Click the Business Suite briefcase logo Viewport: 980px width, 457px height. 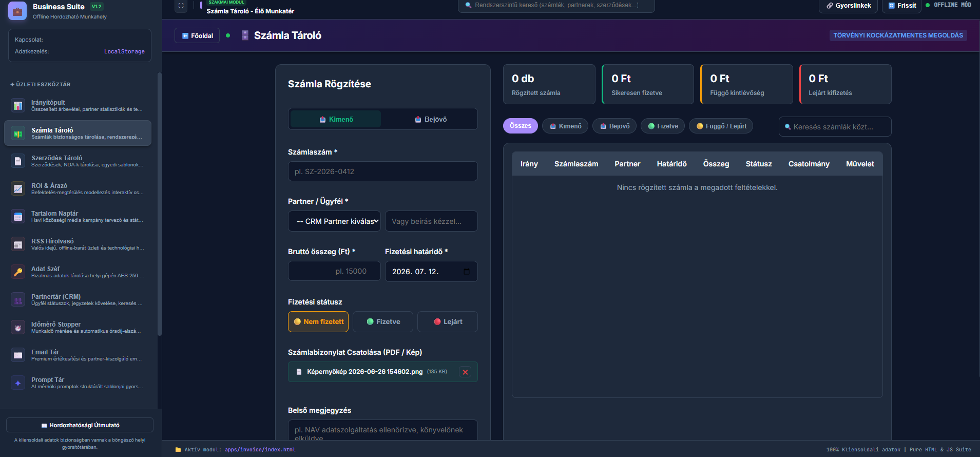17,11
